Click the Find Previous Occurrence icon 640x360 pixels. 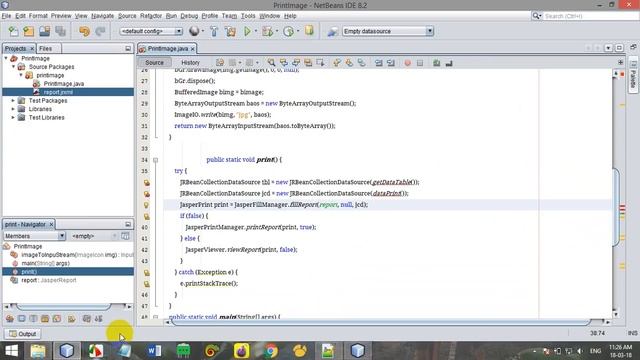(283, 62)
